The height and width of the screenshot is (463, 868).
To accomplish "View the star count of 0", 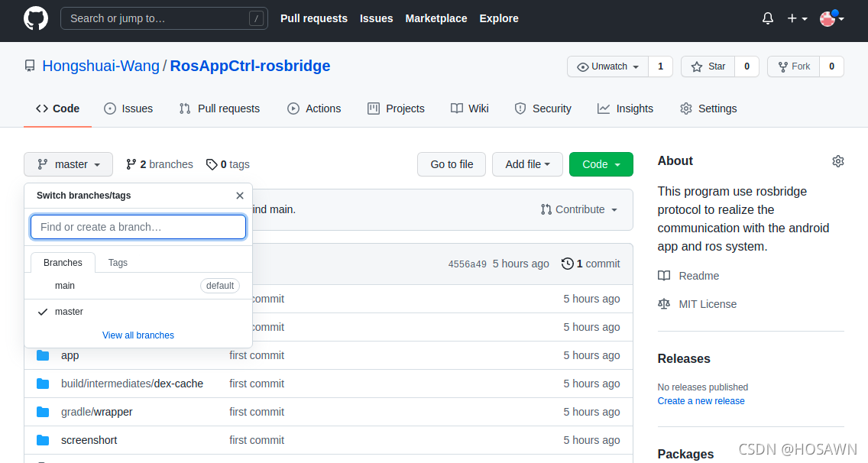I will point(747,66).
